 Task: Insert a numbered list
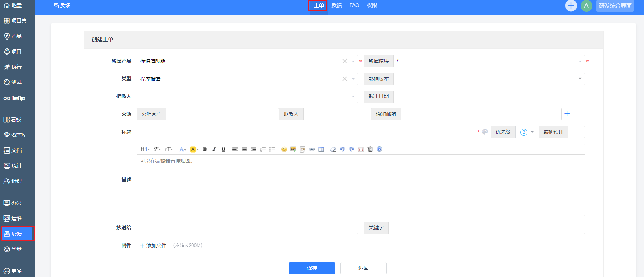[x=263, y=149]
